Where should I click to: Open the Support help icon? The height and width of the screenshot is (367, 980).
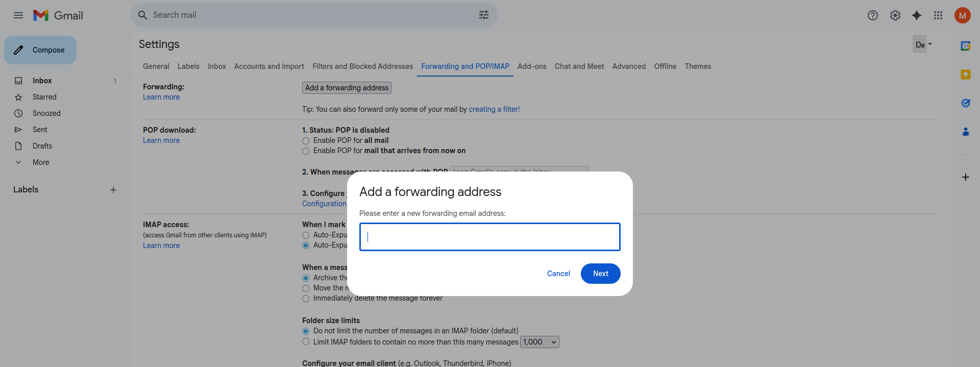point(873,15)
